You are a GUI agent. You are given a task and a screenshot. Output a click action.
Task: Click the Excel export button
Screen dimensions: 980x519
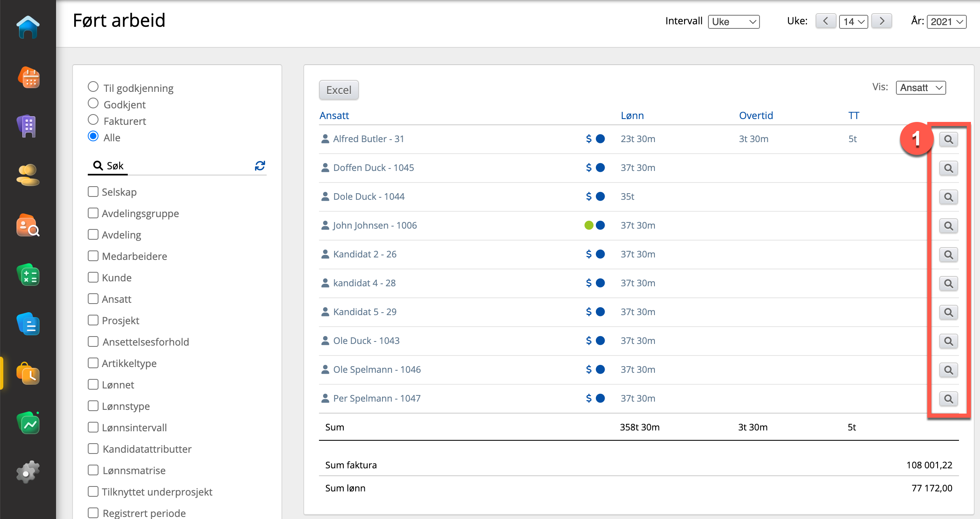coord(339,90)
